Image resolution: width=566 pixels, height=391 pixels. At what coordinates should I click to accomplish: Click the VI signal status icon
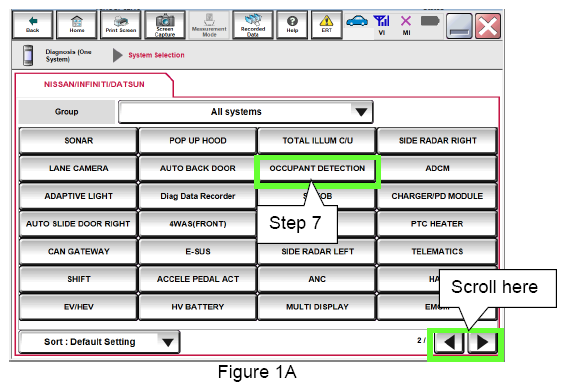(382, 25)
